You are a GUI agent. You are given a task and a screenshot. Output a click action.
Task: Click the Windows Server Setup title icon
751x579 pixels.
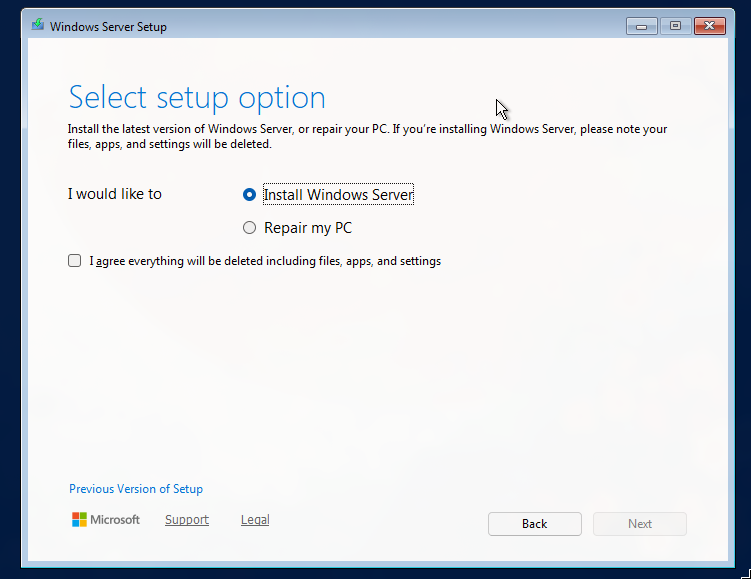(38, 25)
